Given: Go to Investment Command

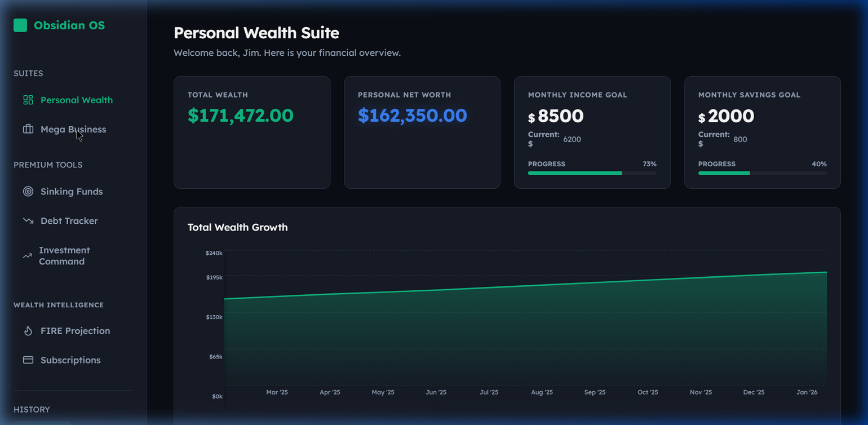Looking at the screenshot, I should click(73, 256).
